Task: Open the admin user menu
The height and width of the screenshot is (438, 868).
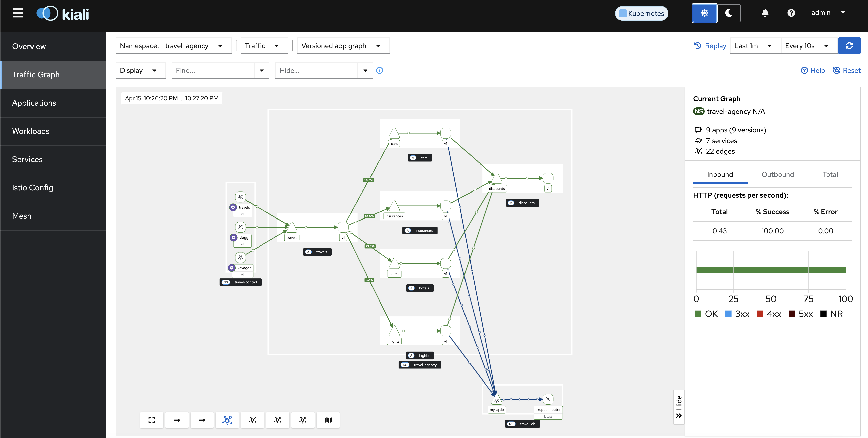Action: (x=828, y=12)
